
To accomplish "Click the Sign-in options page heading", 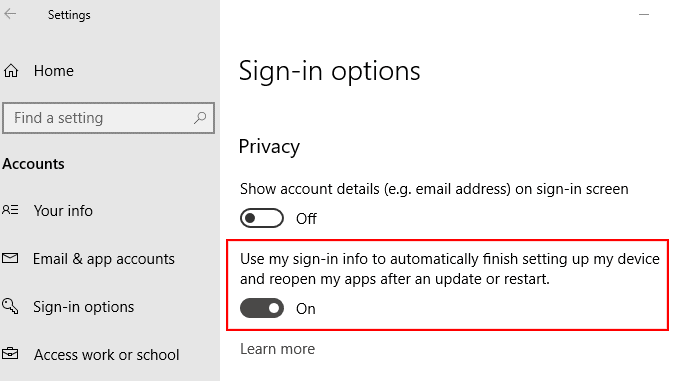I will coord(329,71).
